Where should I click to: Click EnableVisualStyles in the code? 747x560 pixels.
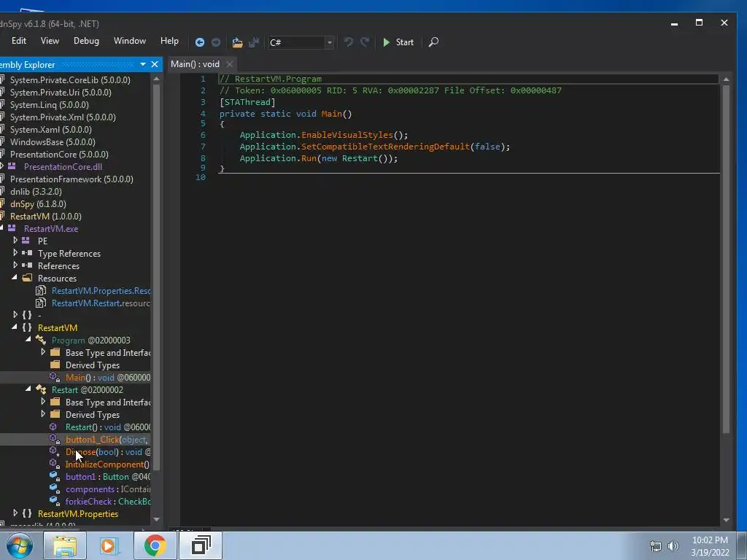coord(347,135)
